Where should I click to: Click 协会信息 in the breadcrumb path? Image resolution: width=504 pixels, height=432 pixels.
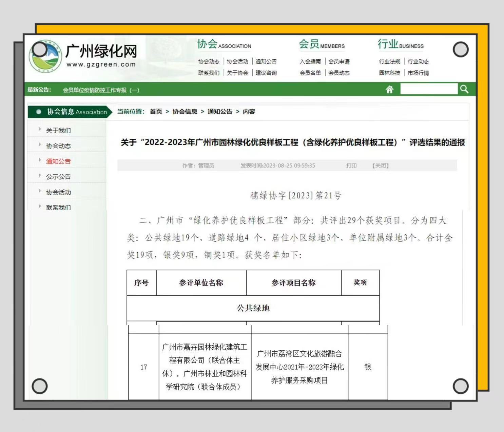tap(185, 112)
